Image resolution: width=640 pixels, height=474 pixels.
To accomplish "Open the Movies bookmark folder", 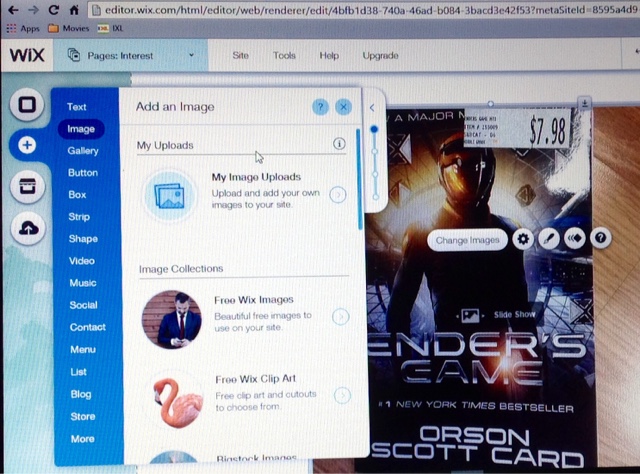I will coord(69,28).
